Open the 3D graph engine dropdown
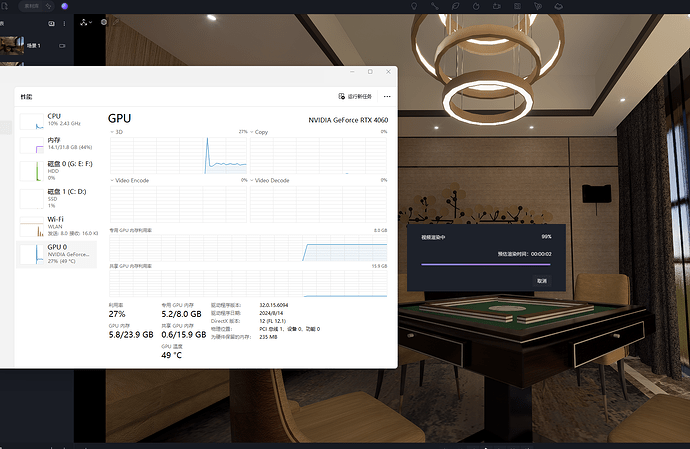 (x=116, y=132)
